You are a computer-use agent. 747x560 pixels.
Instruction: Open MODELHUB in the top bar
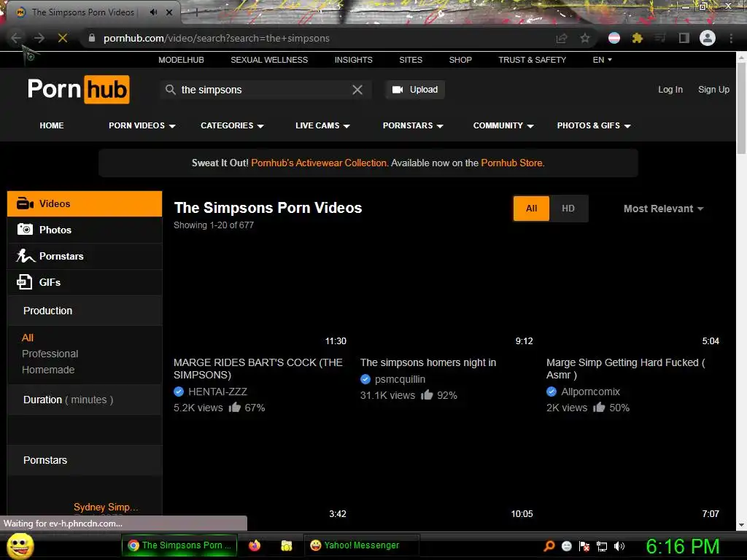pos(181,60)
